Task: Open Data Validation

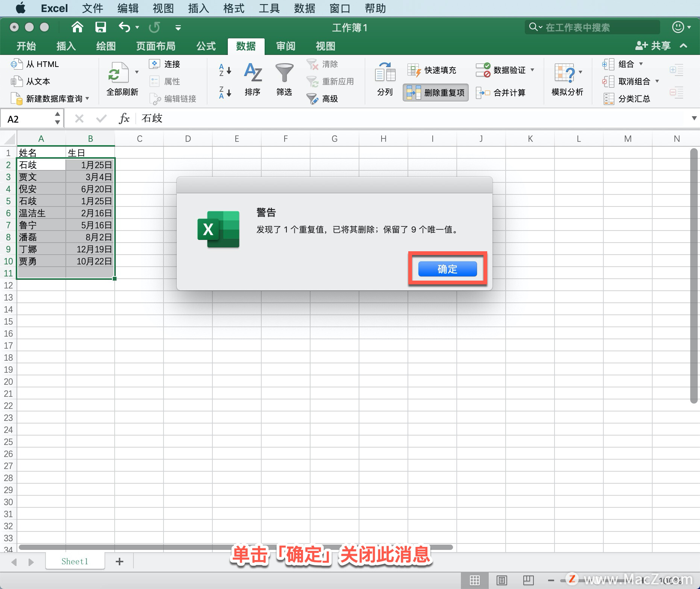Action: click(x=501, y=70)
